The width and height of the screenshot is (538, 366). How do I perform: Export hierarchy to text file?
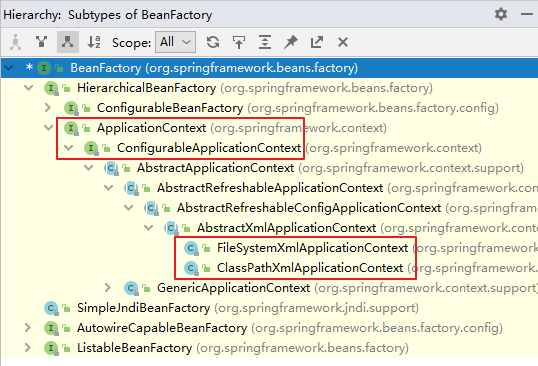[316, 42]
